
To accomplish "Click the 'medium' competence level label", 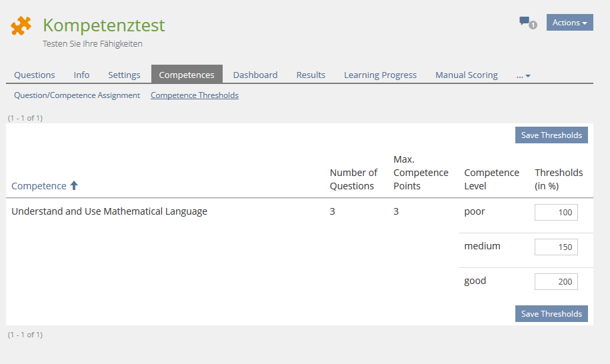I will click(x=482, y=246).
